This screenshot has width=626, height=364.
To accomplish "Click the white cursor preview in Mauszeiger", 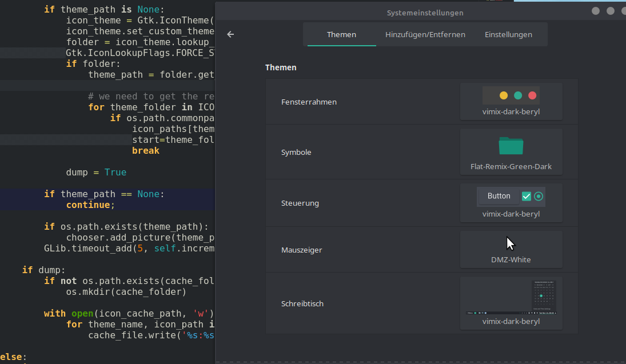I will pos(511,243).
